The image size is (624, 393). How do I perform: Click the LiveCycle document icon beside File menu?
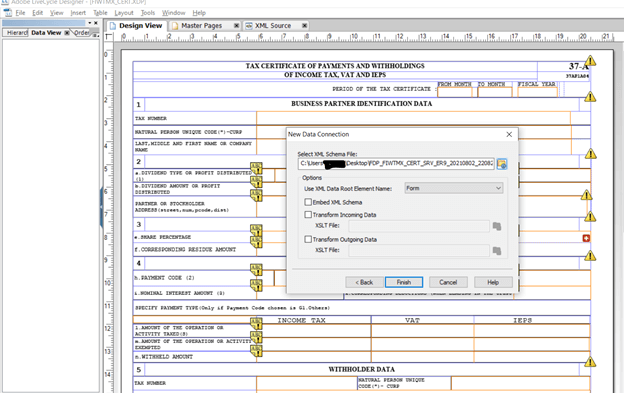(x=7, y=13)
